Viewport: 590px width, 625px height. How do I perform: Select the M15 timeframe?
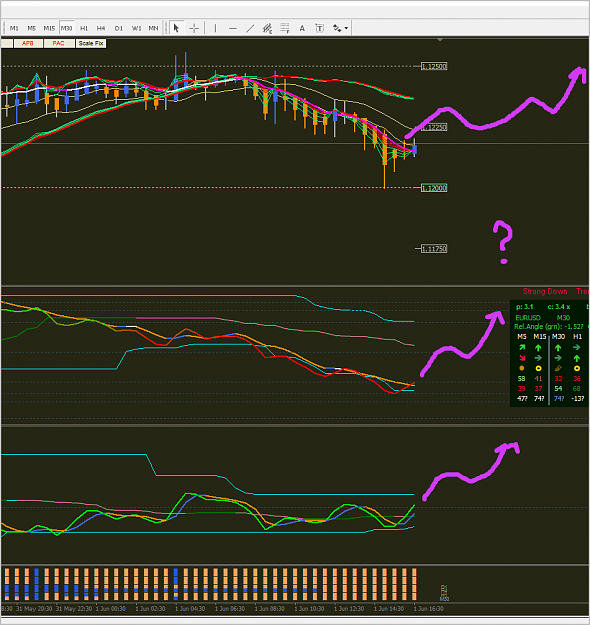coord(49,28)
